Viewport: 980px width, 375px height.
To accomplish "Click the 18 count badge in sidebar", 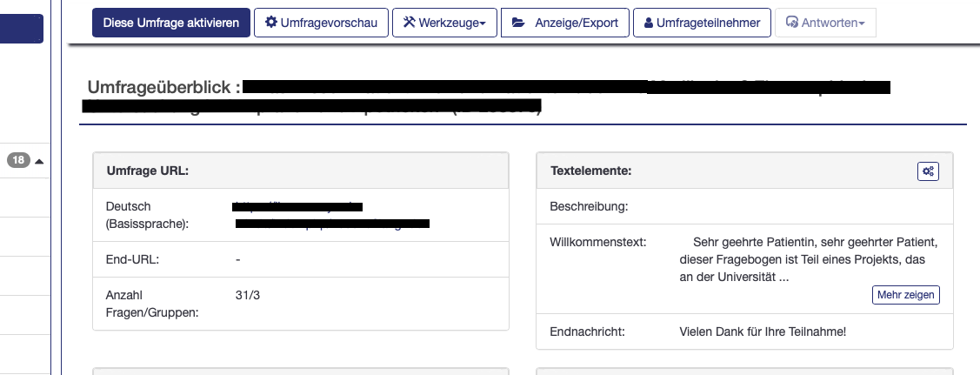I will coord(17,160).
